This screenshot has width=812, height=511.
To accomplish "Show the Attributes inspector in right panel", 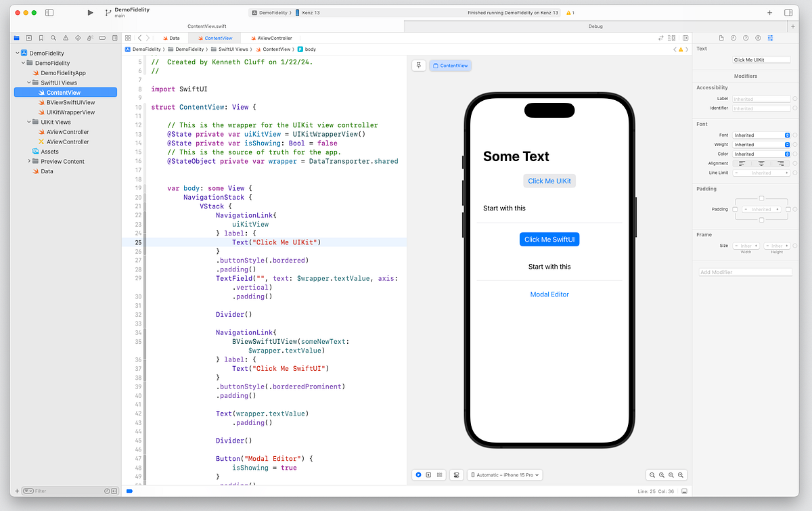I will [x=770, y=38].
